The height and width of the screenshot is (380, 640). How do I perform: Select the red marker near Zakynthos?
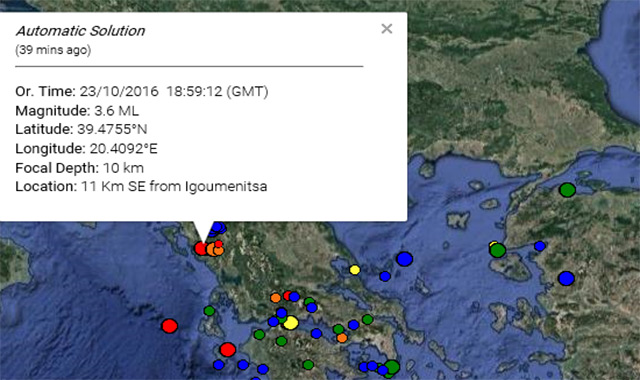click(228, 350)
